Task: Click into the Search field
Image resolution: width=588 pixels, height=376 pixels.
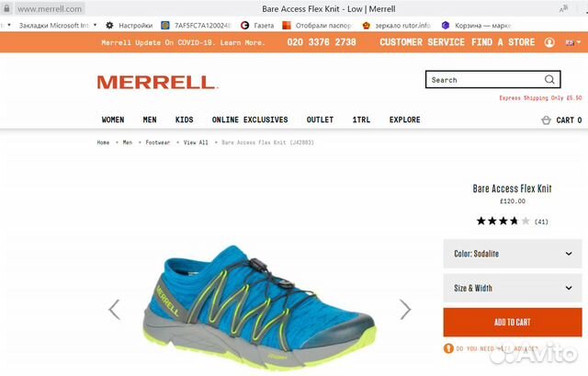Action: [486, 80]
